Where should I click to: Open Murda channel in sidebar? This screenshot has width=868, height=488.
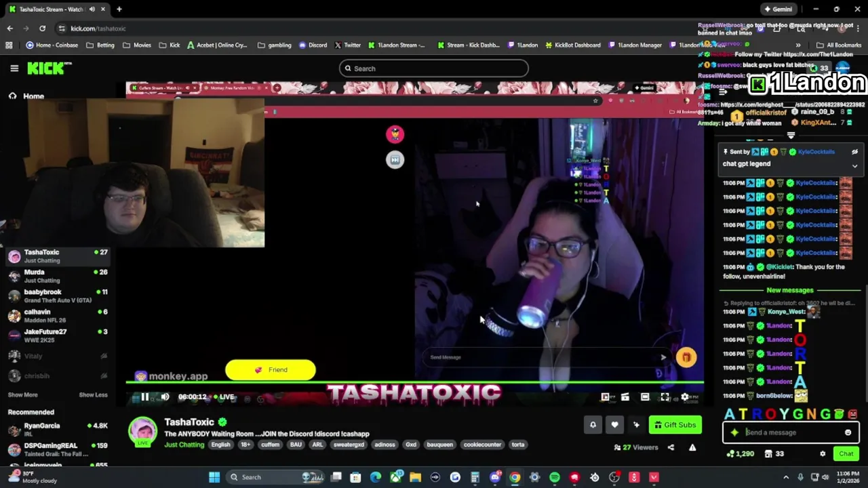(x=57, y=276)
